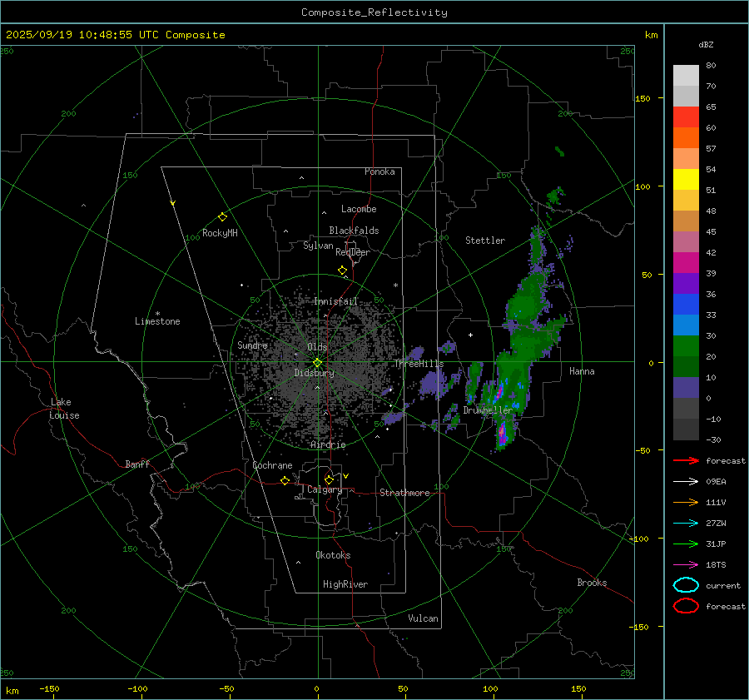The height and width of the screenshot is (700, 749).
Task: Click the cyan current ellipse icon
Action: (686, 585)
